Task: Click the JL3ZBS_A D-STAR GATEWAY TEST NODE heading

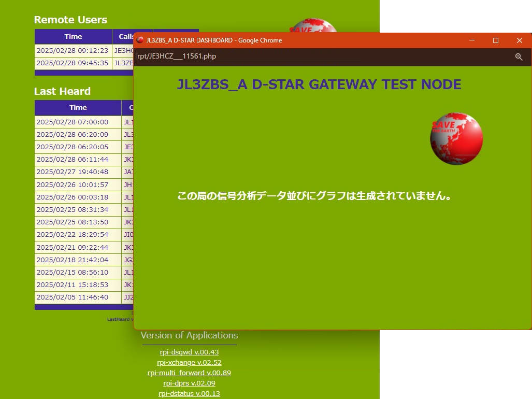Action: pyautogui.click(x=319, y=85)
